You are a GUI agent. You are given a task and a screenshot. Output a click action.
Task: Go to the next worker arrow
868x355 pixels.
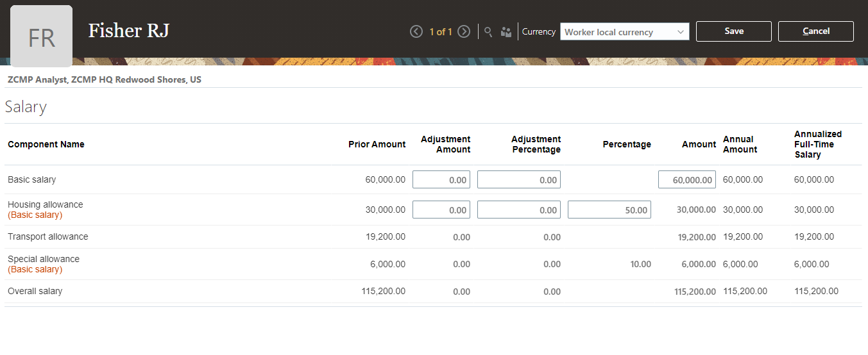pos(464,31)
